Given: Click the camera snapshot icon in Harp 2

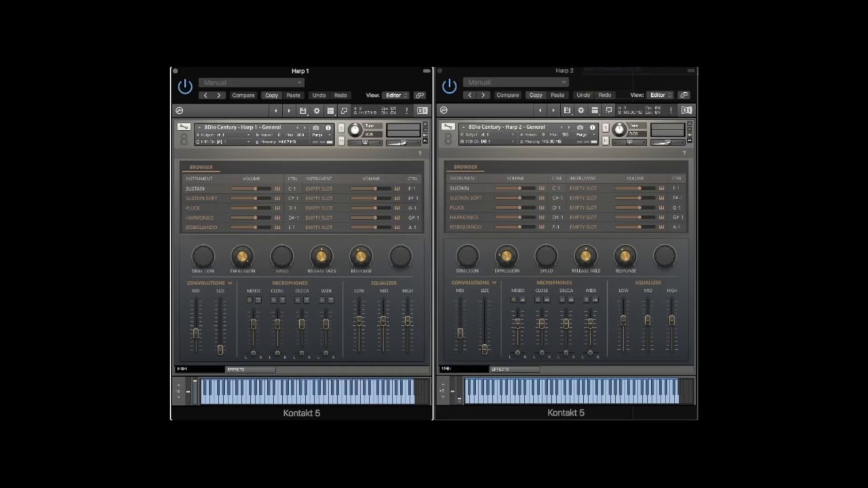Looking at the screenshot, I should tap(580, 127).
